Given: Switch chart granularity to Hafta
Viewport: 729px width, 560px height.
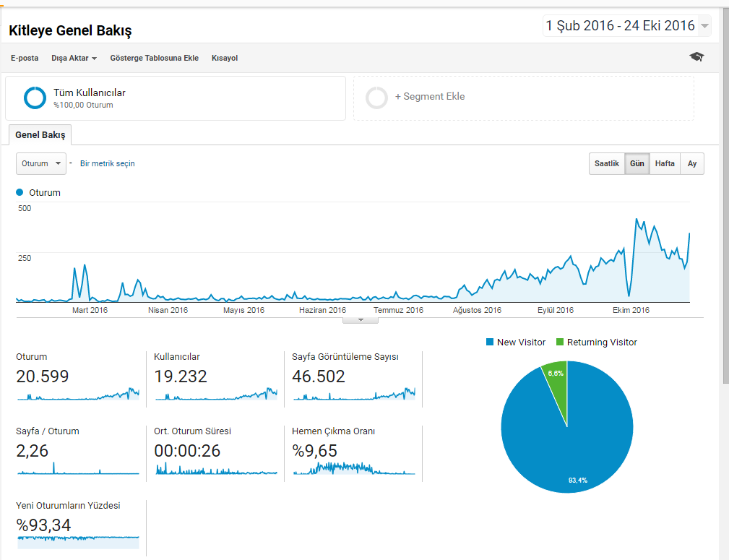Looking at the screenshot, I should (665, 164).
